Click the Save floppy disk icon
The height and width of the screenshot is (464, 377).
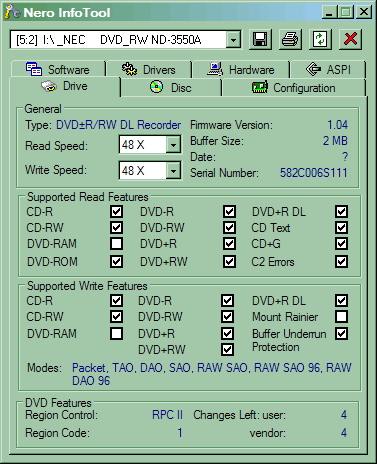point(260,39)
